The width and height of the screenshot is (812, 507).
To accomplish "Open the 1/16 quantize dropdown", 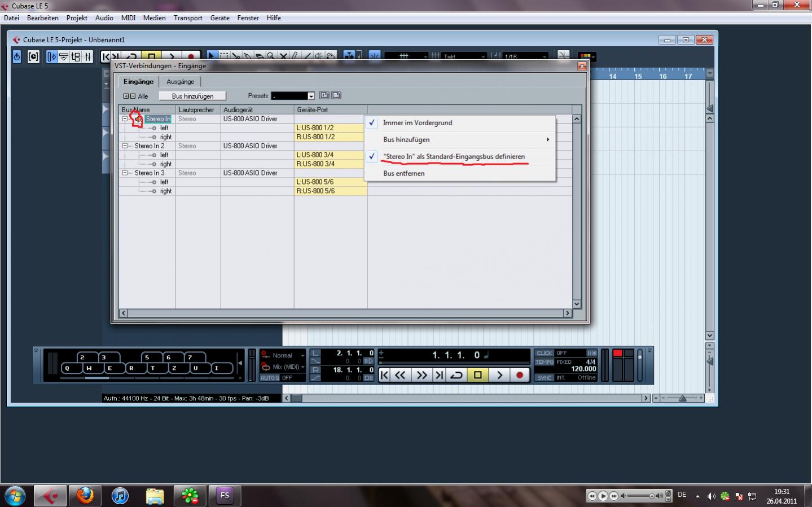I will [544, 56].
